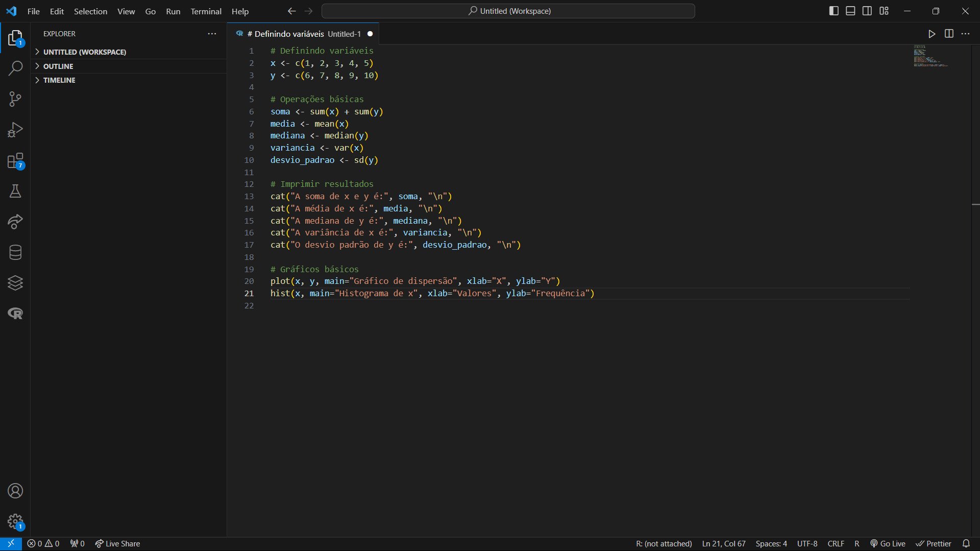Open the Explorer view in activity bar

[15, 38]
